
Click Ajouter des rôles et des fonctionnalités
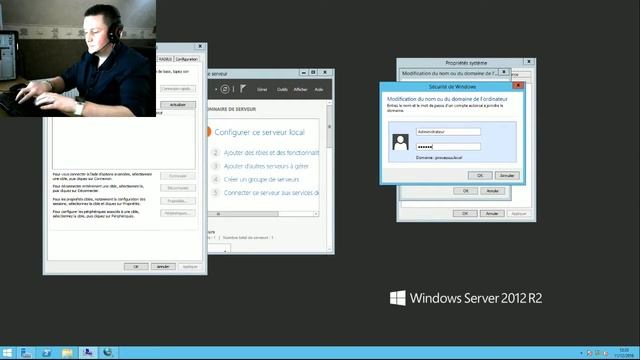point(271,153)
